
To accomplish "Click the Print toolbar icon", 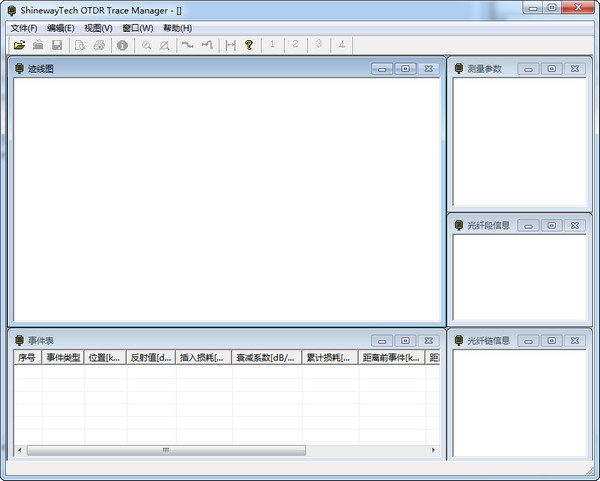I will [99, 45].
